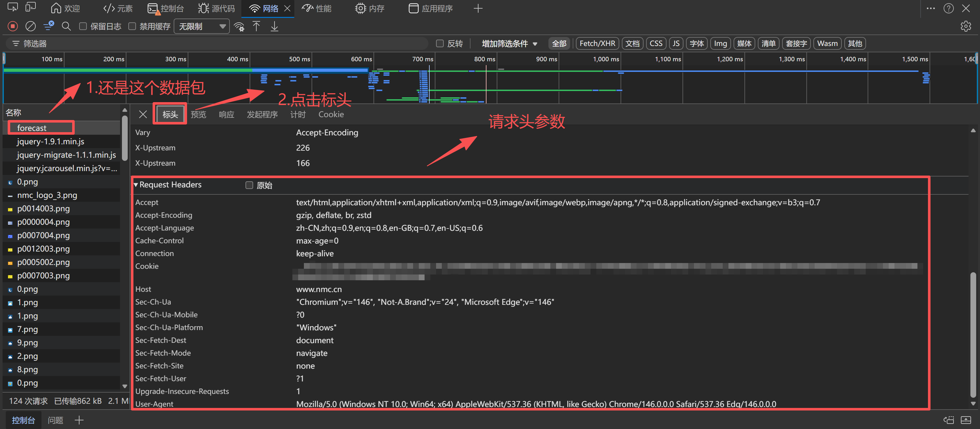Click the import HAR upload arrow icon

click(256, 26)
